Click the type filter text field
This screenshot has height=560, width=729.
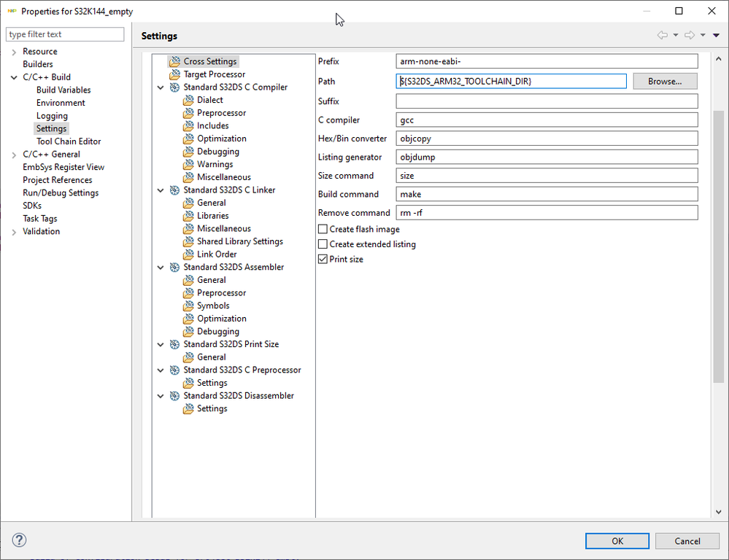click(x=65, y=34)
